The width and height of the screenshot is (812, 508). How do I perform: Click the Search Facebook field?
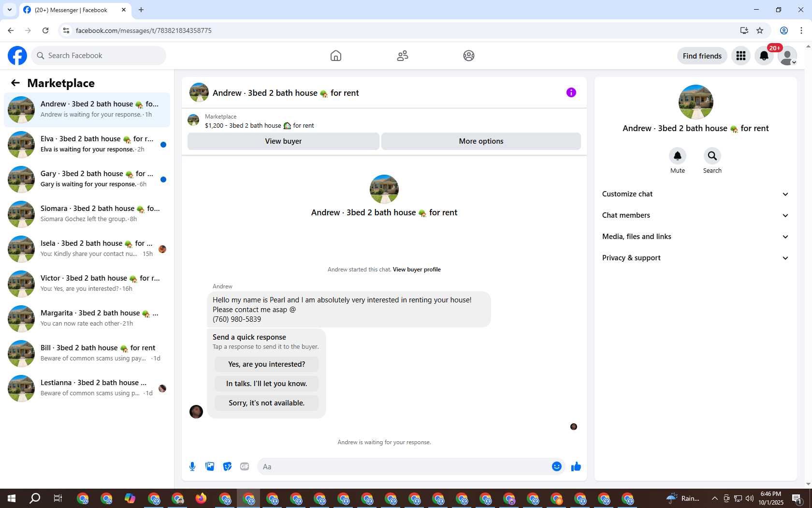(99, 56)
